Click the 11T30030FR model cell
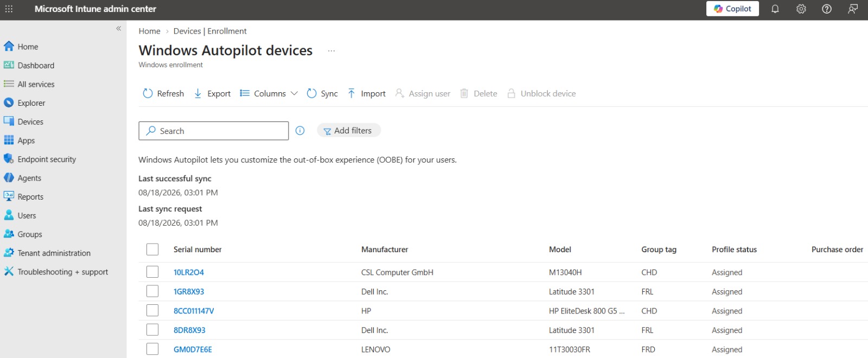868x358 pixels. [x=570, y=349]
